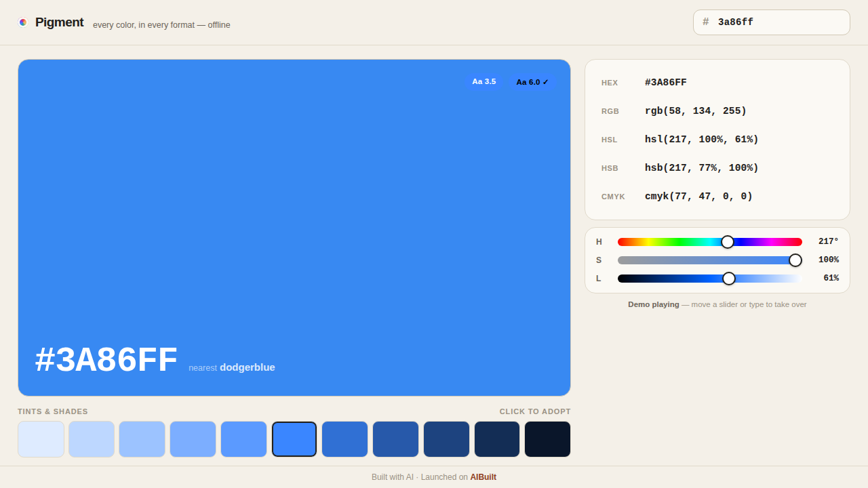This screenshot has width=868, height=488.
Task: Click the lightness (L) slider handle
Action: pos(729,279)
